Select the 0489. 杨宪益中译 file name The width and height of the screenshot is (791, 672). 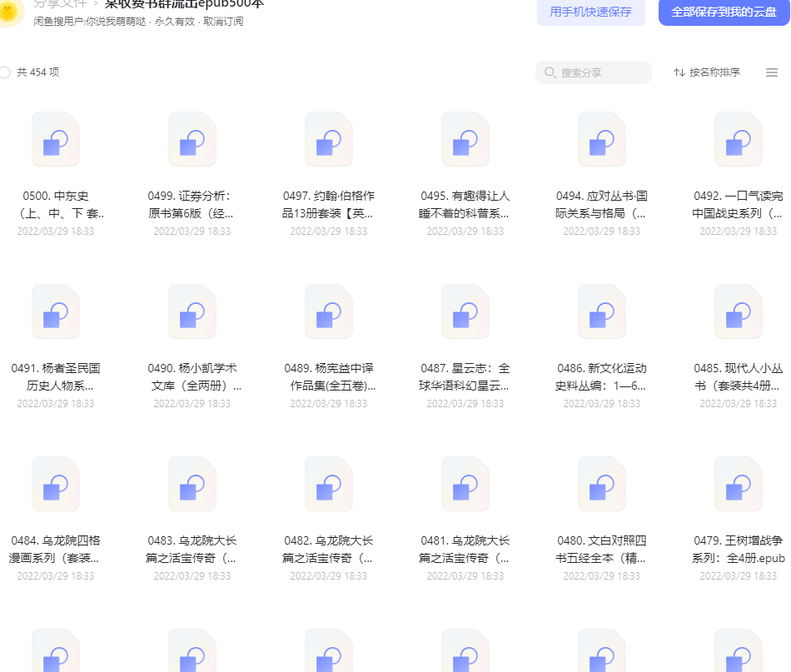330,377
